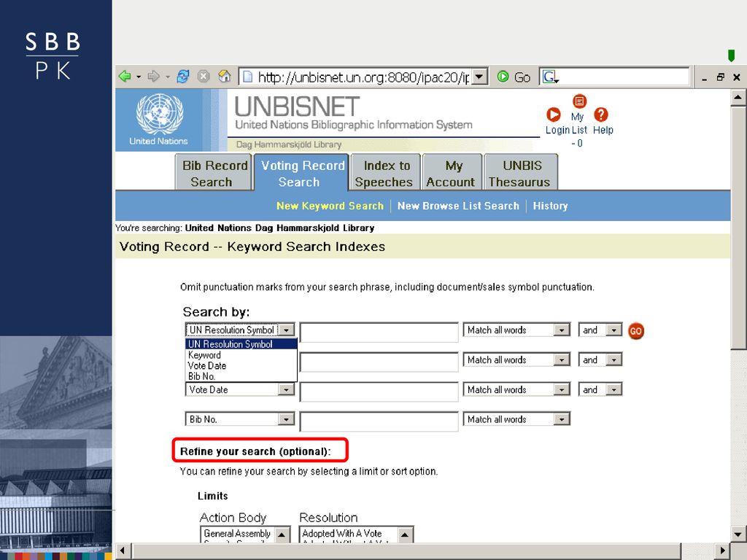Screen dimensions: 747x560
Task: Switch to Voting Record Search tab
Action: [x=301, y=174]
